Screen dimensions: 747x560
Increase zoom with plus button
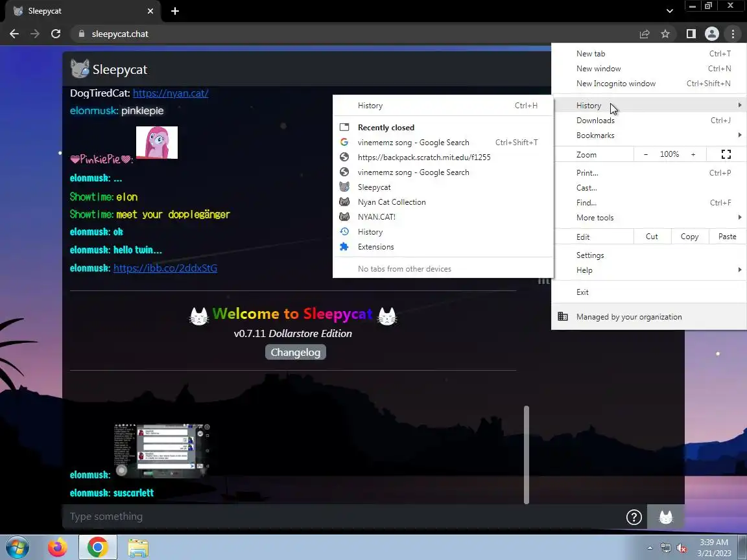click(x=693, y=154)
